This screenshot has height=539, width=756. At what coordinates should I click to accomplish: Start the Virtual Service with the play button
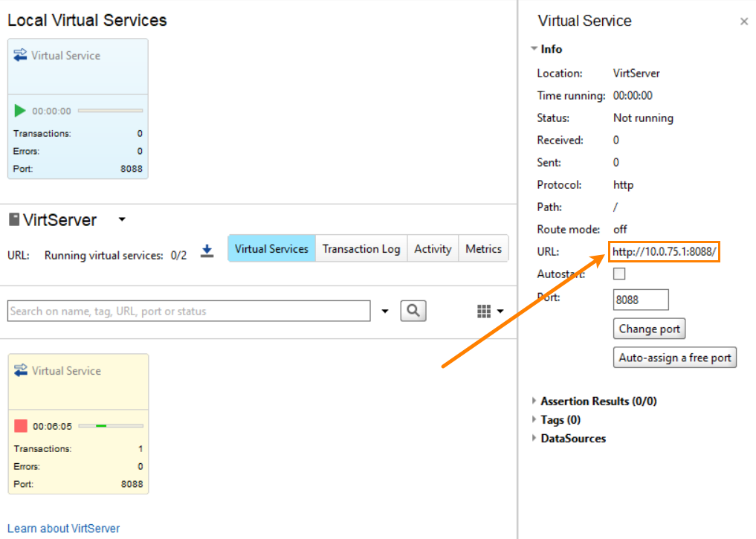click(x=19, y=110)
